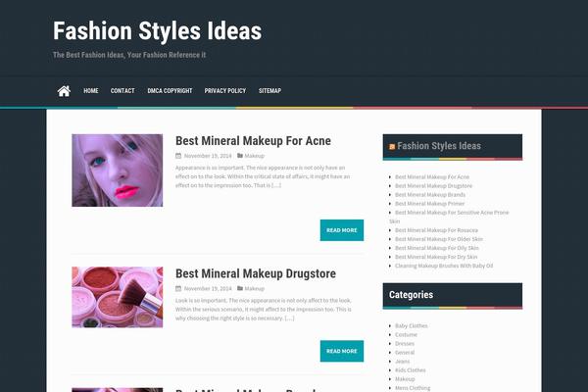Open the PRIVACY POLICY page
This screenshot has width=588, height=392.
click(x=225, y=91)
